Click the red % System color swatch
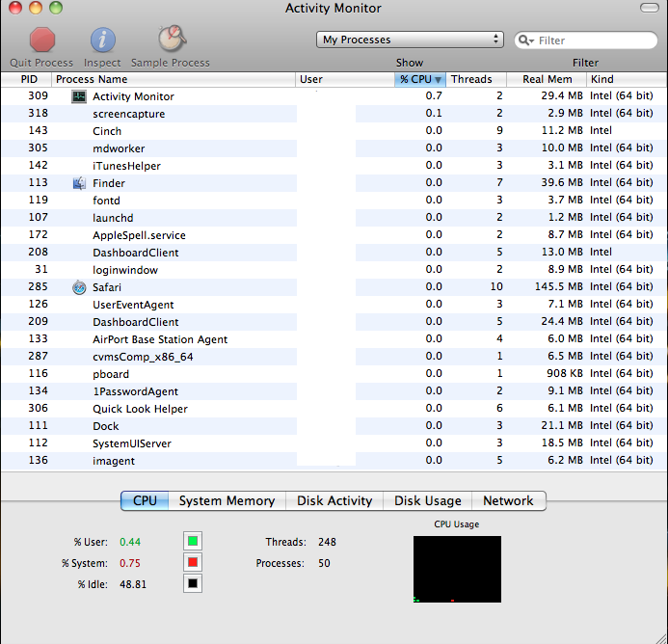Image resolution: width=668 pixels, height=644 pixels. pyautogui.click(x=193, y=563)
